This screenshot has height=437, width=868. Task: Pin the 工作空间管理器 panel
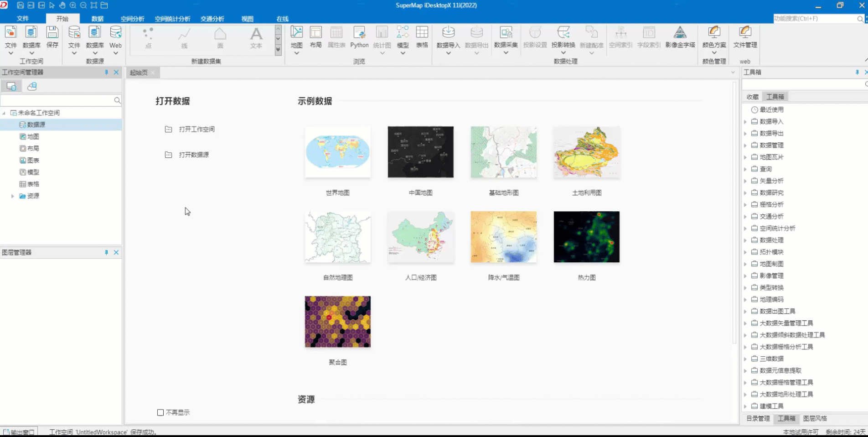[106, 73]
